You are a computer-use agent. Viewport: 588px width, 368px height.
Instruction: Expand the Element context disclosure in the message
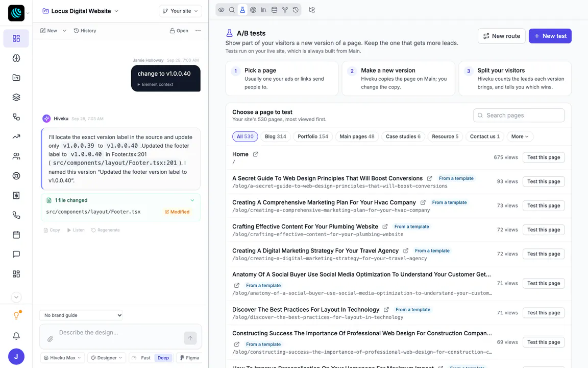155,84
